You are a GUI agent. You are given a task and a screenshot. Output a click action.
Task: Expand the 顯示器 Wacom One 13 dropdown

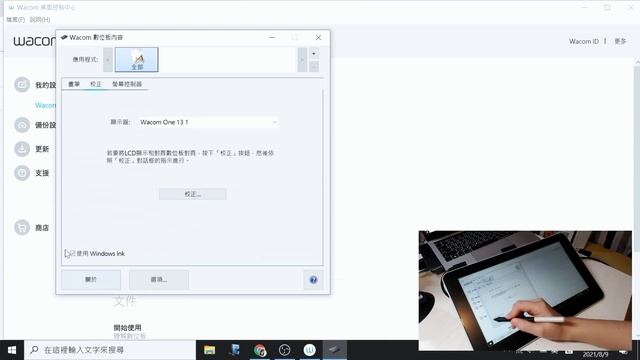pos(208,122)
